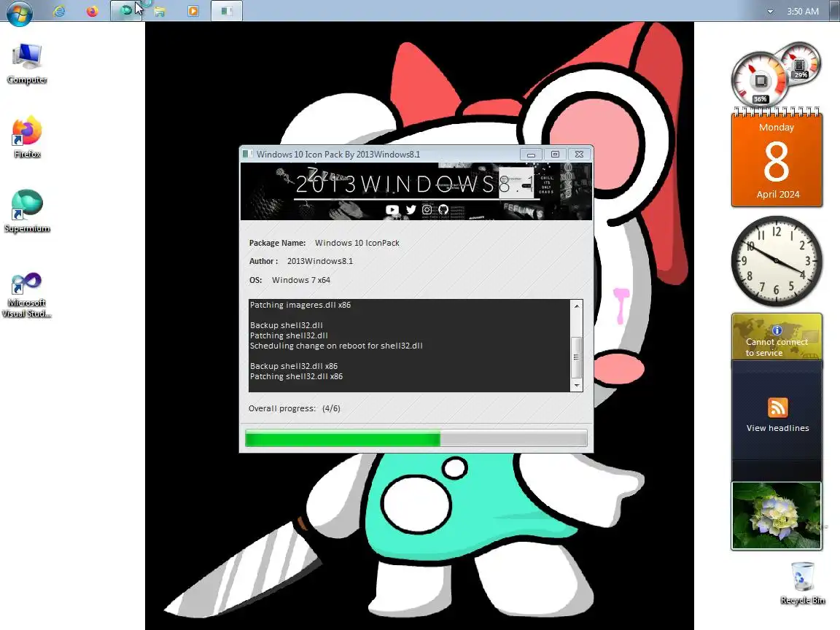Maximize the Icon Pack installer window
Image resolution: width=840 pixels, height=630 pixels.
coord(555,155)
